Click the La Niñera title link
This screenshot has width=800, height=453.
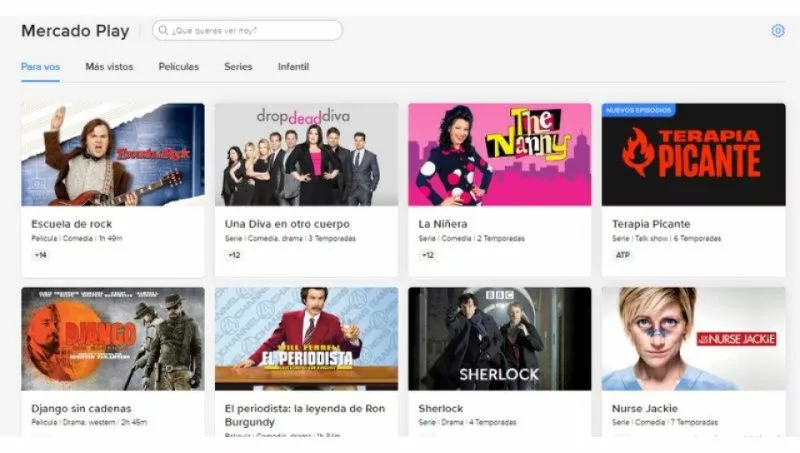(443, 224)
